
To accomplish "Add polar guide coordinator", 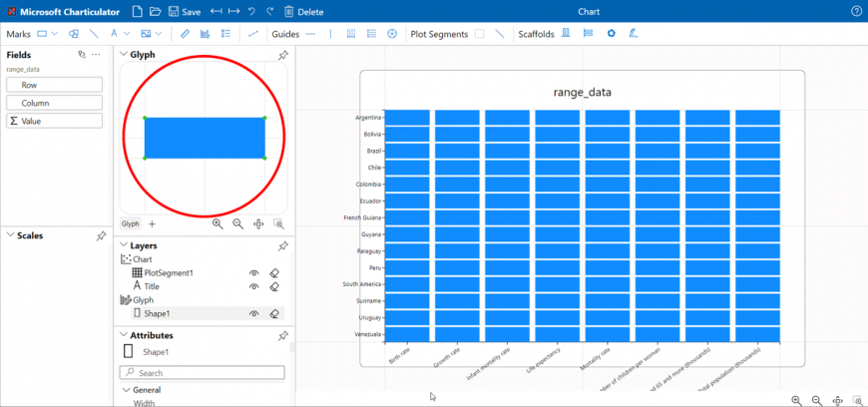I will point(392,34).
